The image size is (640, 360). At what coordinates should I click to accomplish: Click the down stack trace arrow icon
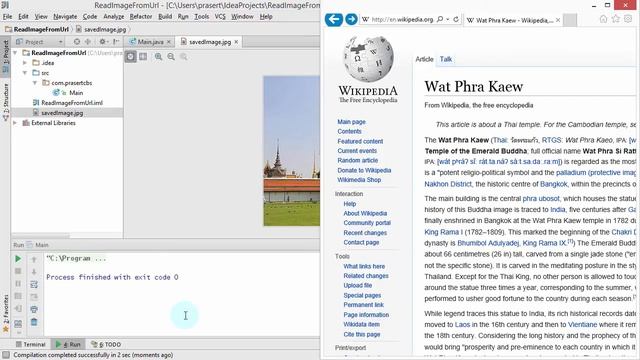coord(34,271)
